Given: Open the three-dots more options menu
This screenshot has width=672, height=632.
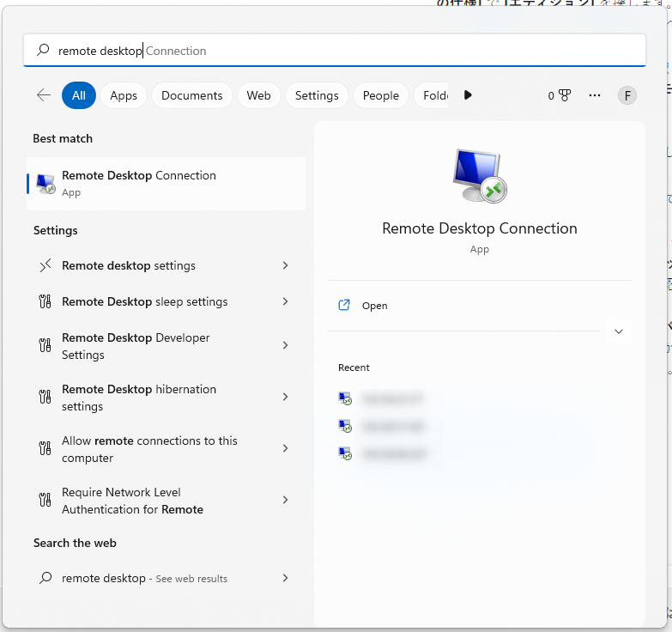Looking at the screenshot, I should coord(595,95).
